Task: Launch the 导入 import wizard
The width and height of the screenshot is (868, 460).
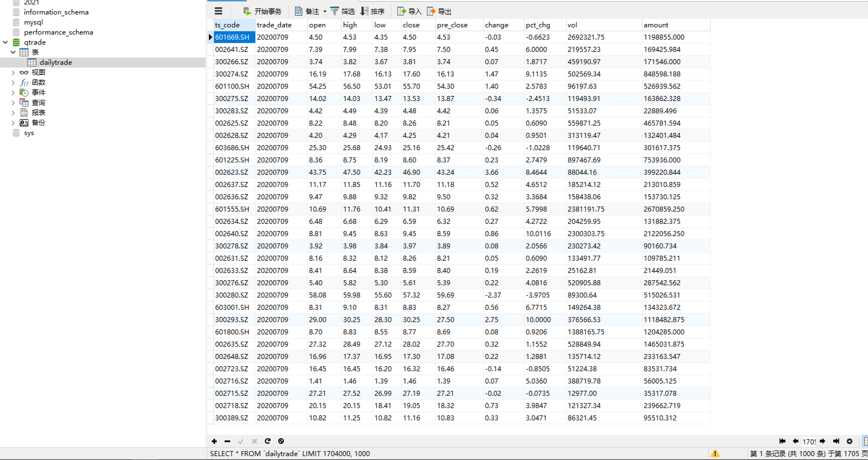Action: point(409,11)
